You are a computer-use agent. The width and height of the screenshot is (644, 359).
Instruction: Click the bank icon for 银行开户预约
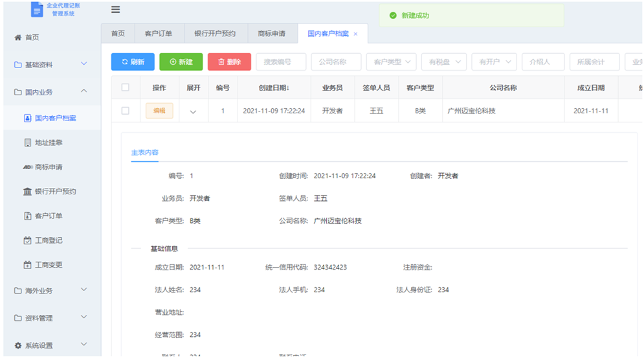28,191
